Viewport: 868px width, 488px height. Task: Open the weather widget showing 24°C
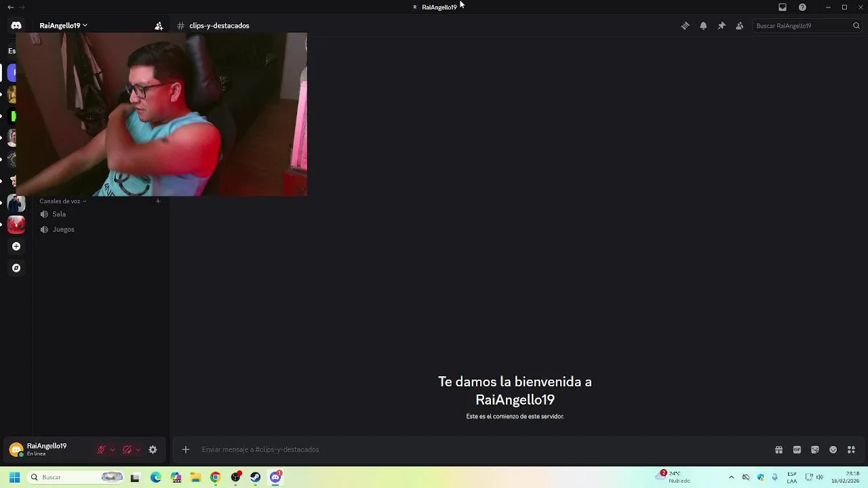pyautogui.click(x=673, y=477)
